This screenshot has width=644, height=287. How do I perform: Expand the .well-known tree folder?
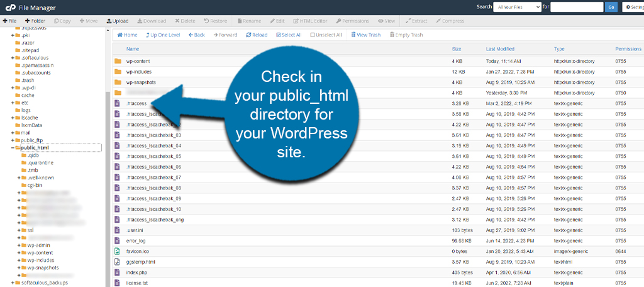pos(19,177)
